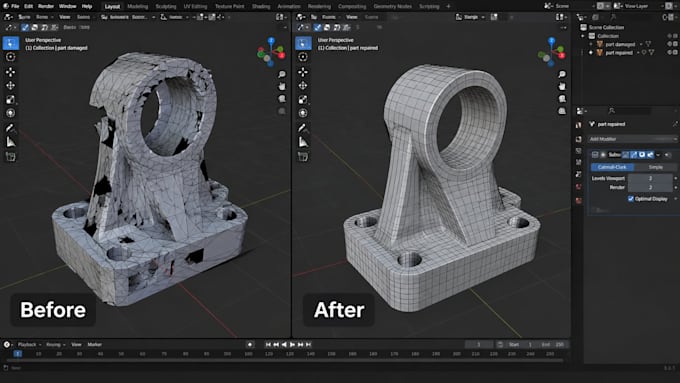Click the navigation gizmo in right viewport
Viewport: 680px width, 383px height.
click(551, 52)
